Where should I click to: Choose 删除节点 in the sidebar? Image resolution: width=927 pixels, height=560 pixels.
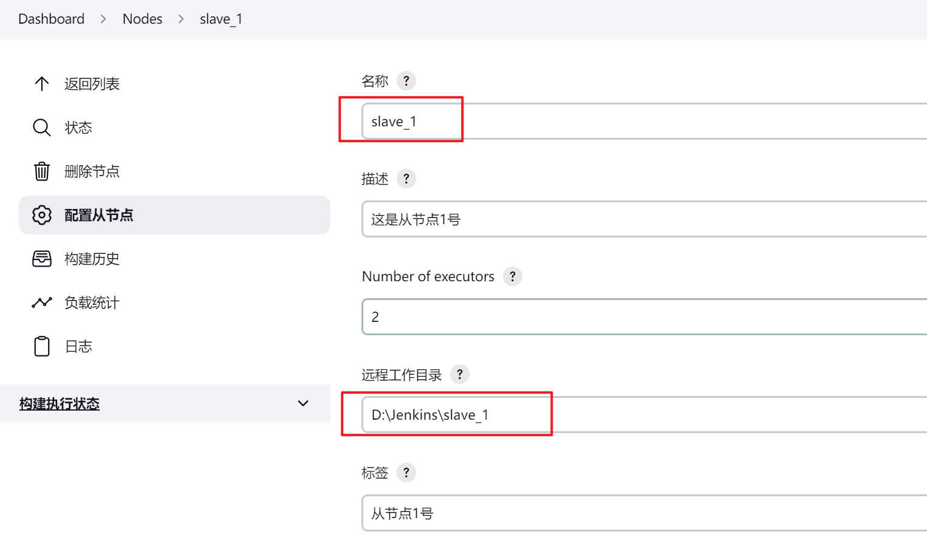point(174,171)
